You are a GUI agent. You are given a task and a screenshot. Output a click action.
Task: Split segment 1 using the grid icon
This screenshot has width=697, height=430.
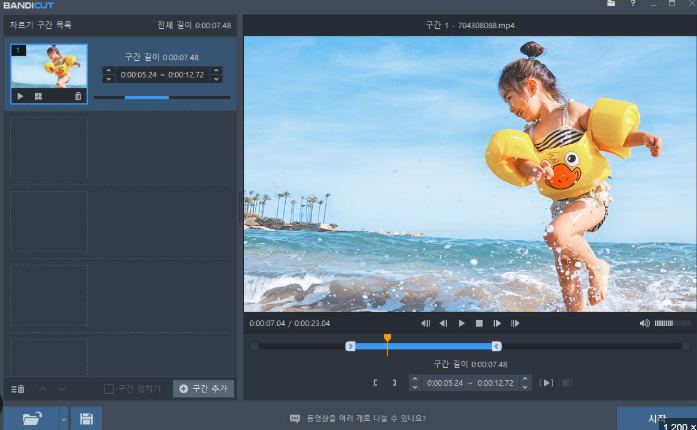[38, 96]
